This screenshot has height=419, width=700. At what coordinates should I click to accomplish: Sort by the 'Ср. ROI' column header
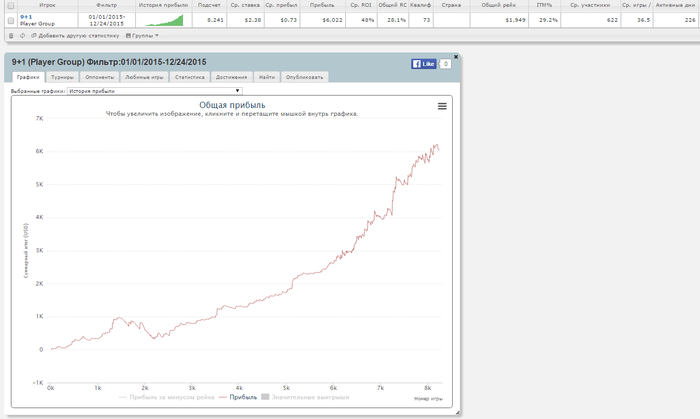[361, 5]
